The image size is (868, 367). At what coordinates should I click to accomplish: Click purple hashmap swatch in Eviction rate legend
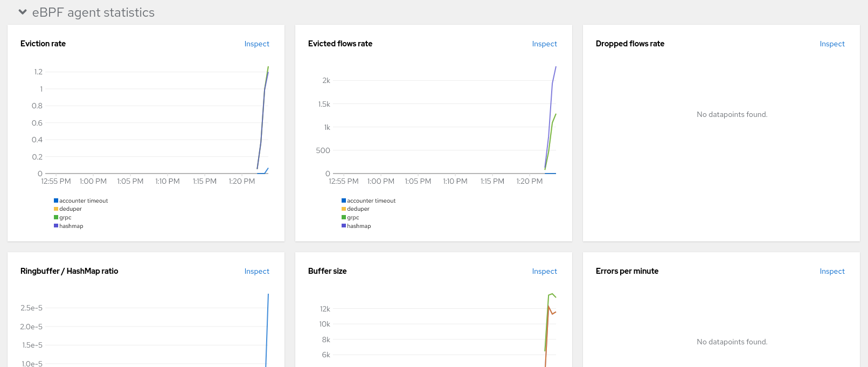56,226
